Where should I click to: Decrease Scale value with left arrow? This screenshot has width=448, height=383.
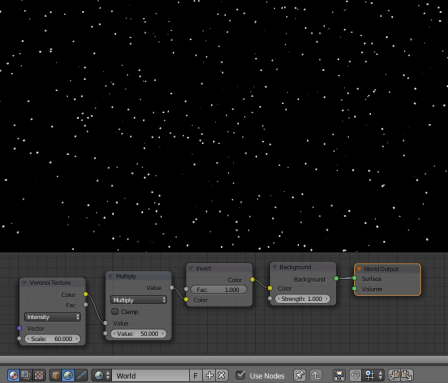point(28,339)
